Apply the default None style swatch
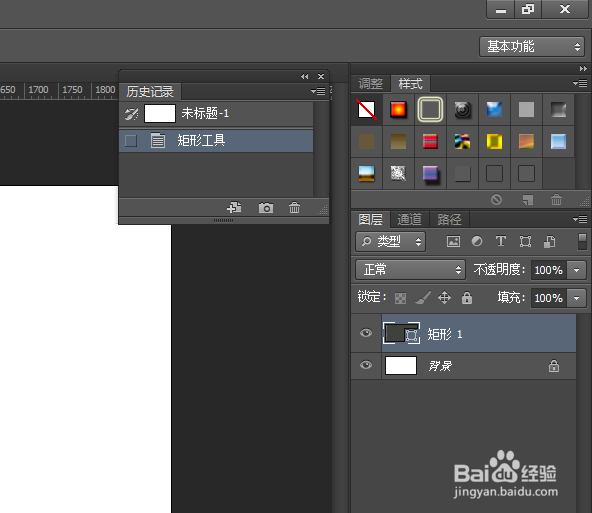592x513 pixels. (x=367, y=110)
